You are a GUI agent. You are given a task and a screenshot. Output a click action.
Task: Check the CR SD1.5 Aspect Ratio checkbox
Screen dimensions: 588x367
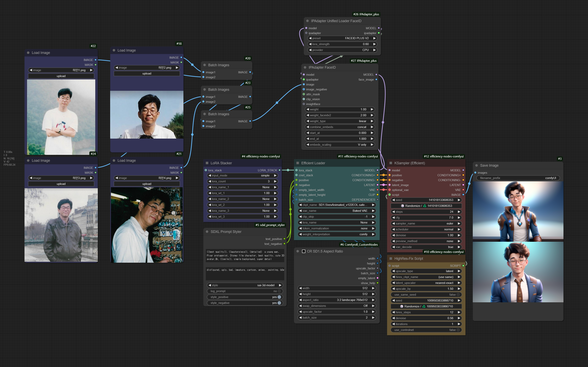pyautogui.click(x=304, y=252)
